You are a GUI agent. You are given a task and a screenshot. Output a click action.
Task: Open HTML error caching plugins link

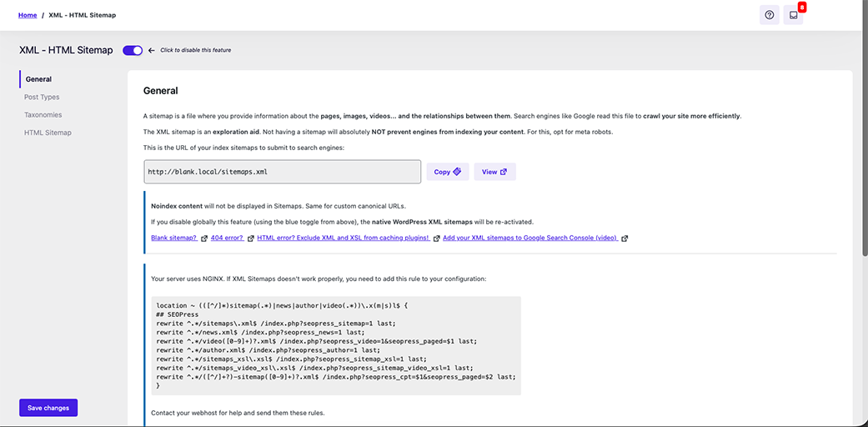point(344,239)
